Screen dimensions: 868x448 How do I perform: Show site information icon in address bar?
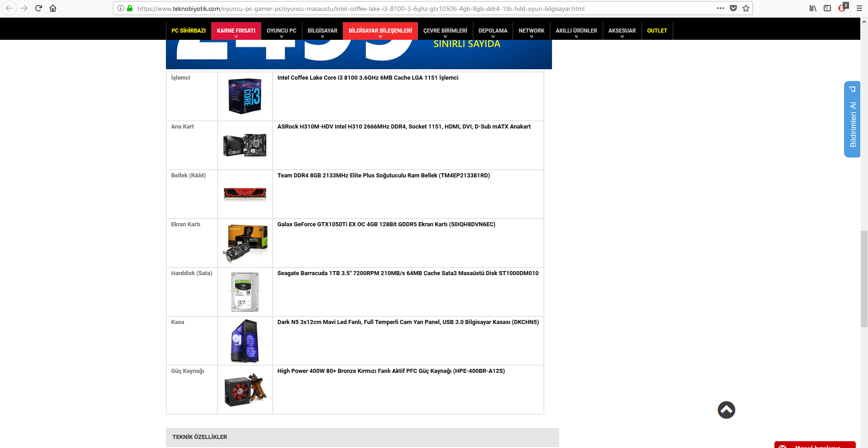(121, 8)
